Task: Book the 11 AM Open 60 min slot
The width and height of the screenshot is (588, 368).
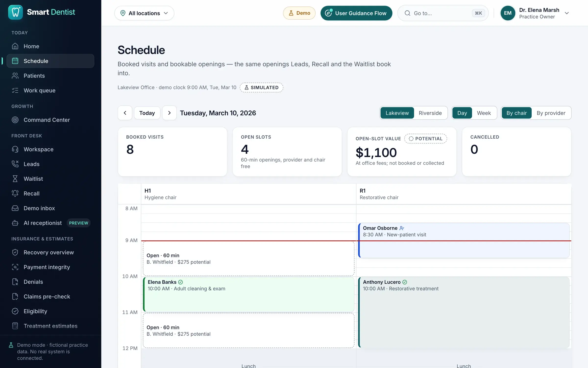Action: 249,330
